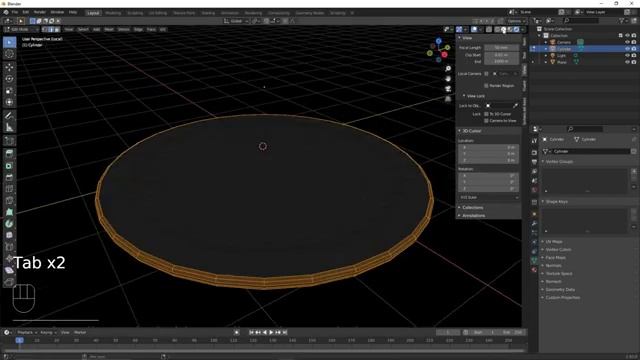This screenshot has height=360, width=640.
Task: Disable Cylinder in renders camera icon
Action: 634,49
